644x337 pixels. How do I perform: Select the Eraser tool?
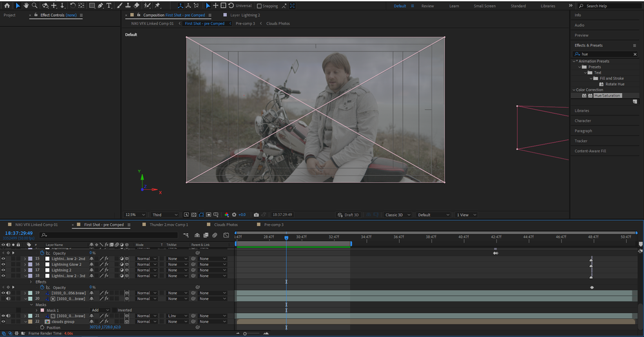(137, 6)
